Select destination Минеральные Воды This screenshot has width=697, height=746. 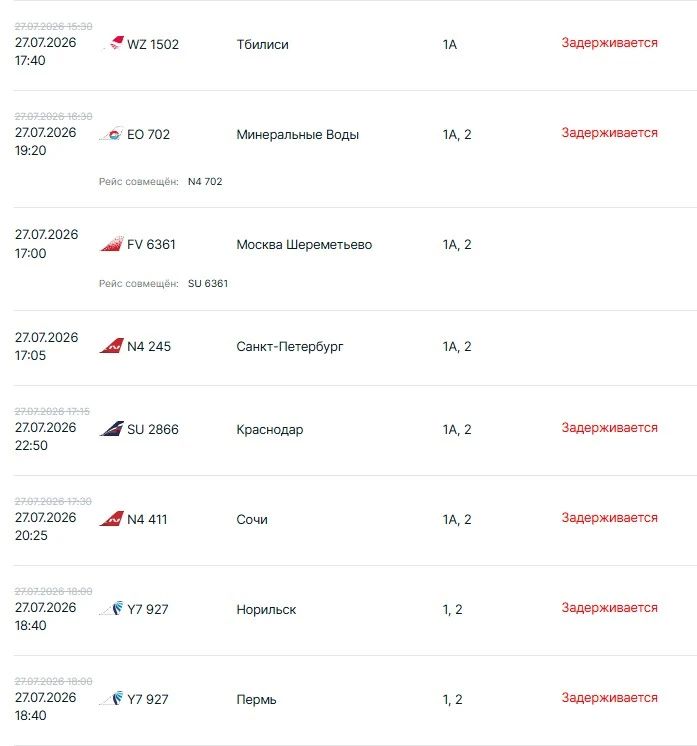(x=297, y=135)
